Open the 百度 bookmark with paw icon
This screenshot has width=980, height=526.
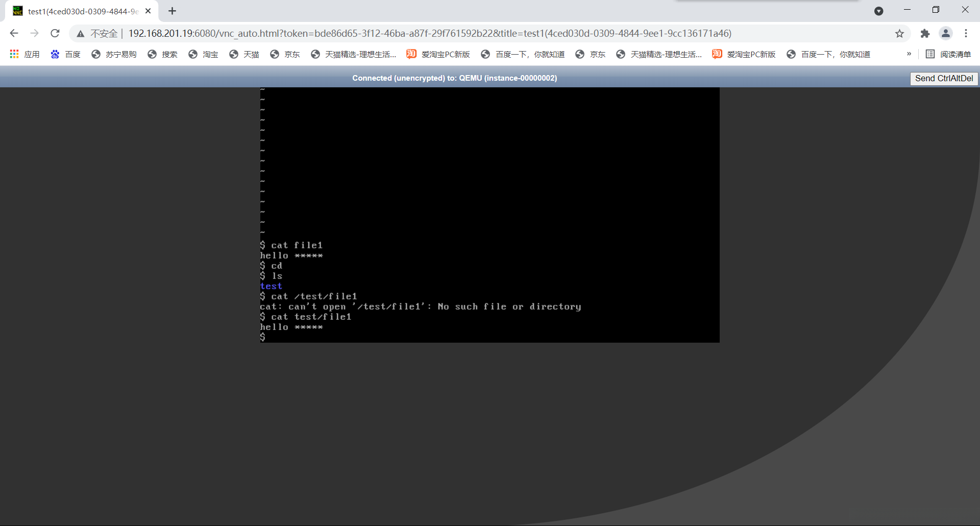65,54
